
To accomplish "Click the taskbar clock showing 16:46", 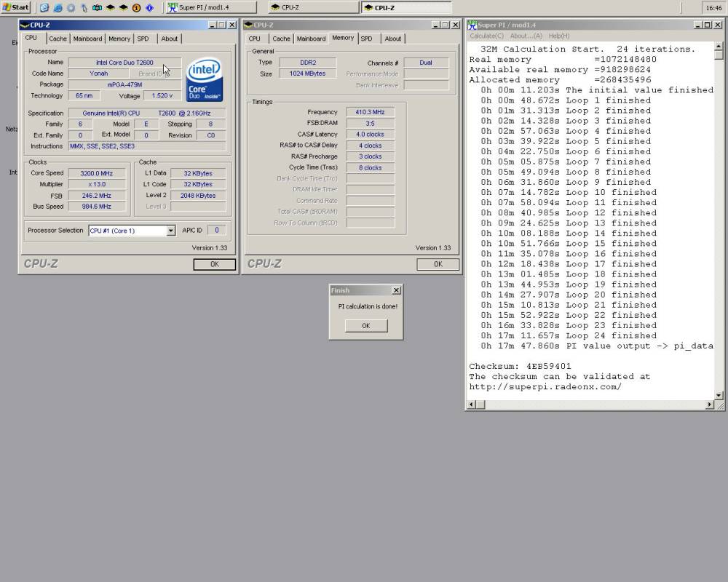I will 713,8.
